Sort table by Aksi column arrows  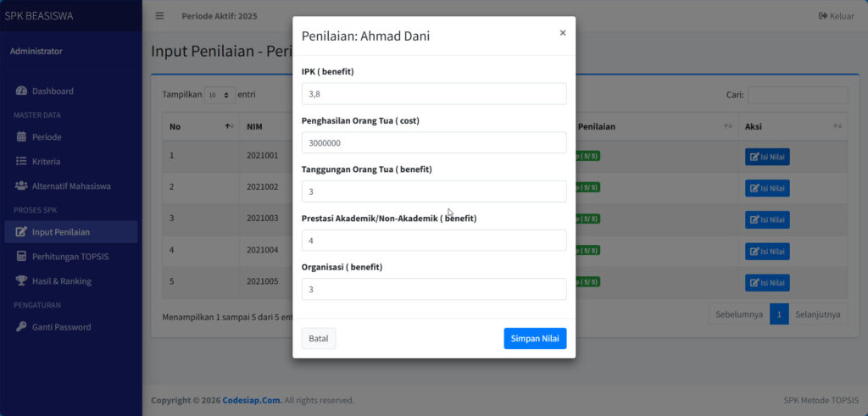tap(837, 126)
